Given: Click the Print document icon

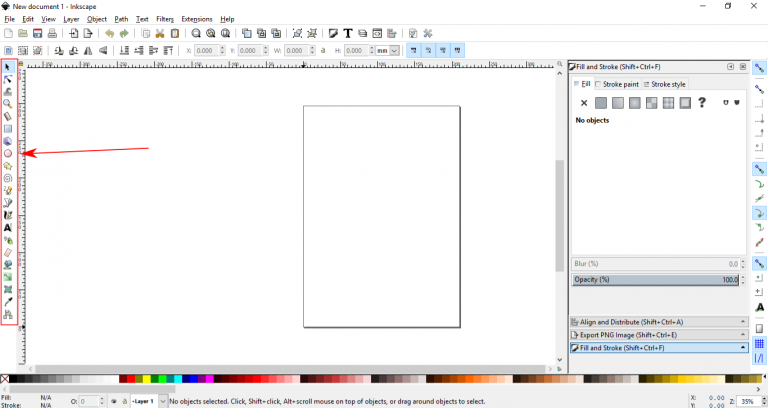Looking at the screenshot, I should click(52, 33).
